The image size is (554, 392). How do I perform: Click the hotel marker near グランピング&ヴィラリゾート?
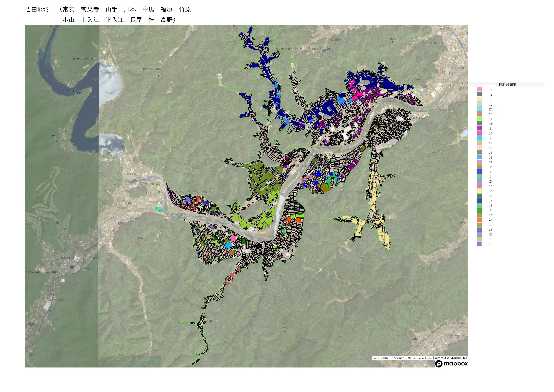(159, 192)
